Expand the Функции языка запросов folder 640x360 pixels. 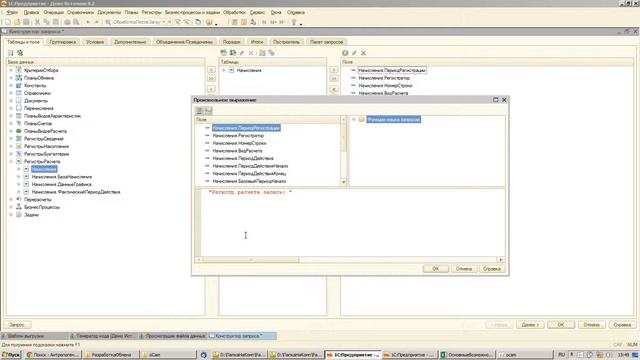tap(353, 119)
